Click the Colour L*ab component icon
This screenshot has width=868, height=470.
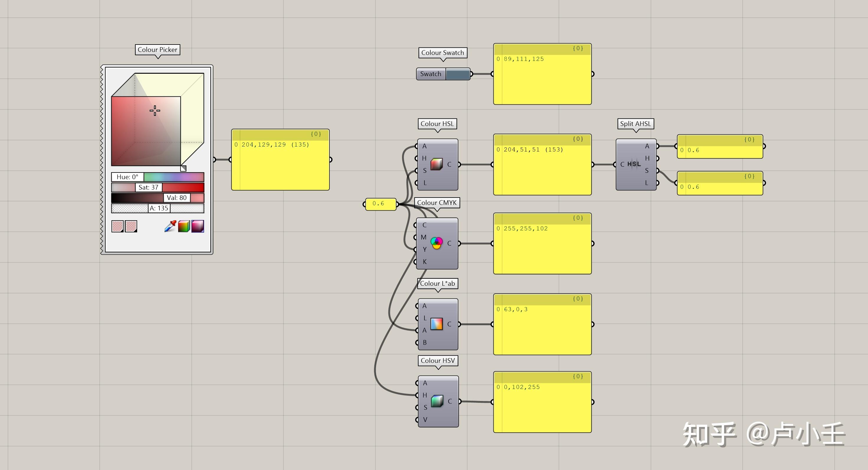[436, 324]
